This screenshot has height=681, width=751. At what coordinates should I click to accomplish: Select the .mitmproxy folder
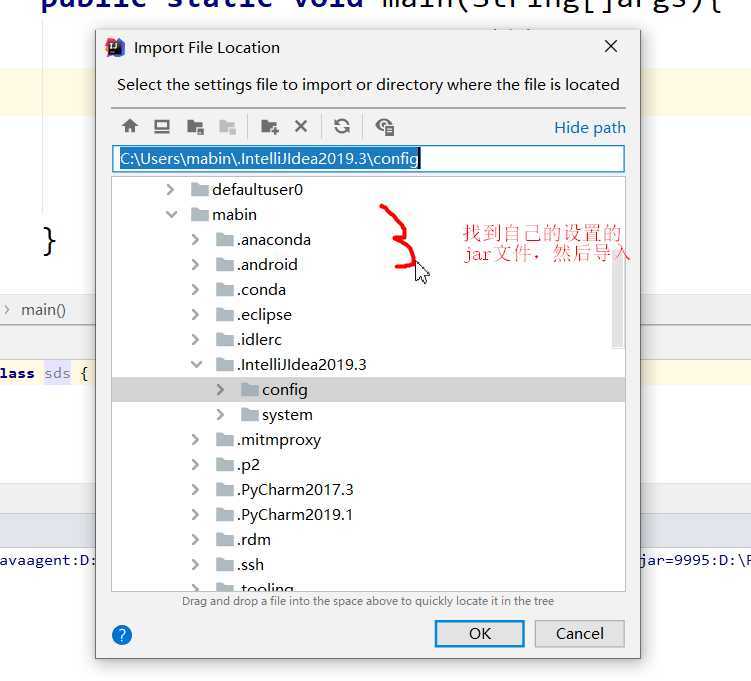point(368,440)
